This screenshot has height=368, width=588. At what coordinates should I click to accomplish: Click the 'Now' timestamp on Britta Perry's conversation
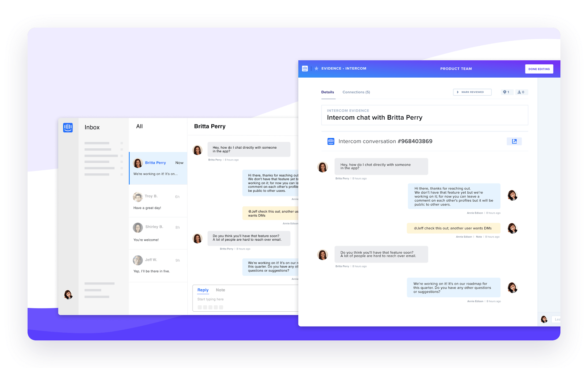pyautogui.click(x=179, y=163)
